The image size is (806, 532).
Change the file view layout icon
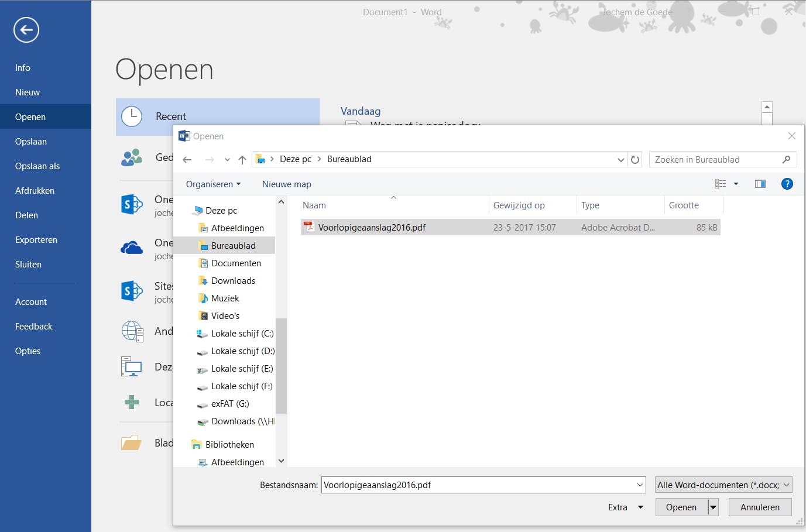(x=721, y=184)
